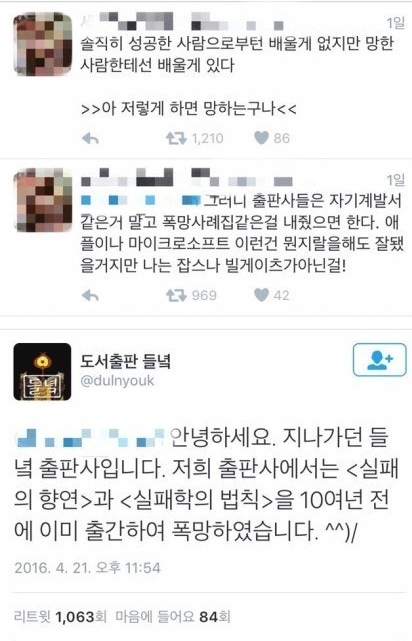Viewport: 412px width, 641px height.
Task: Open second tweet's 1일 timestamp
Action: [x=395, y=179]
